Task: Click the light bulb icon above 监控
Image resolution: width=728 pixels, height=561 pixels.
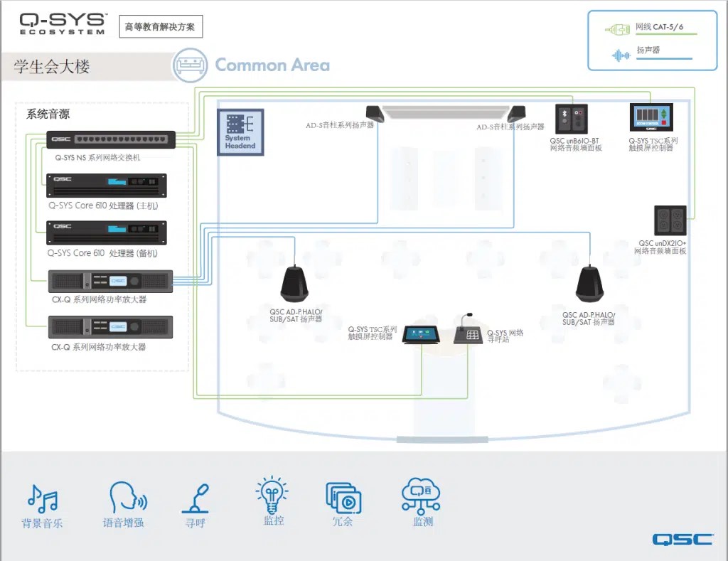Action: click(272, 495)
